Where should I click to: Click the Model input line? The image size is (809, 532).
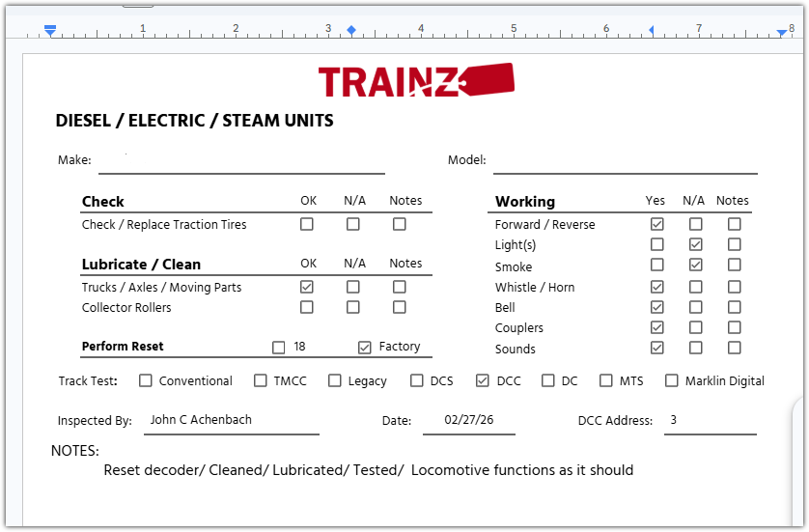625,163
